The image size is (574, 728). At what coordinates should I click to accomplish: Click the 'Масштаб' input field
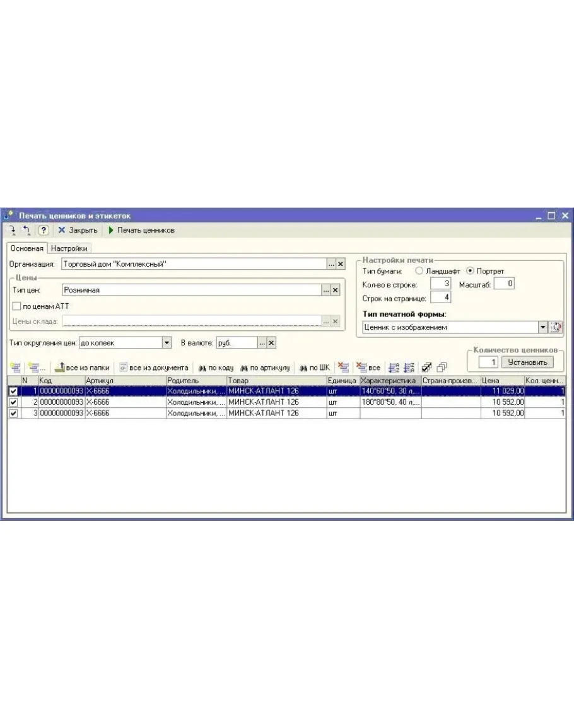coord(505,284)
